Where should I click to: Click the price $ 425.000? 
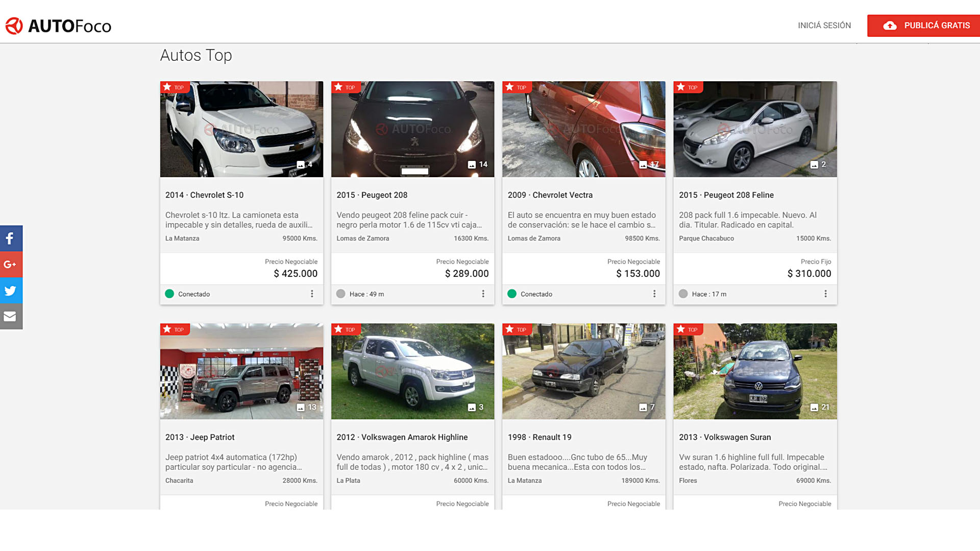[x=296, y=274]
